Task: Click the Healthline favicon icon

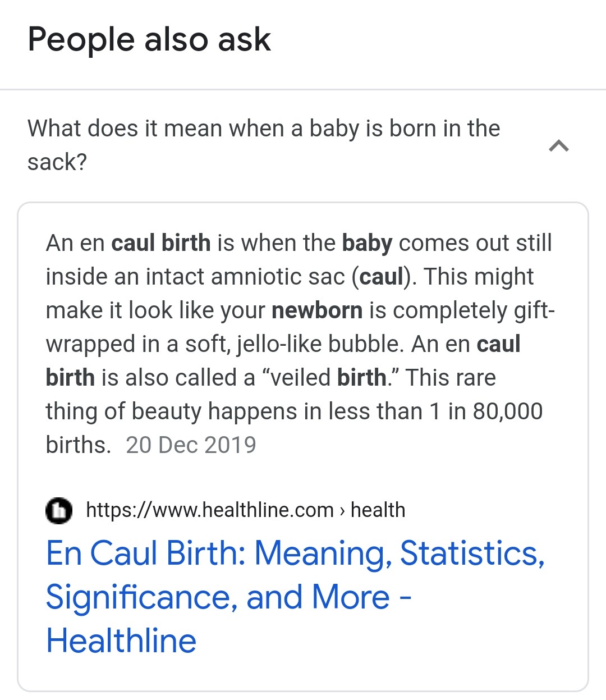Action: coord(59,511)
